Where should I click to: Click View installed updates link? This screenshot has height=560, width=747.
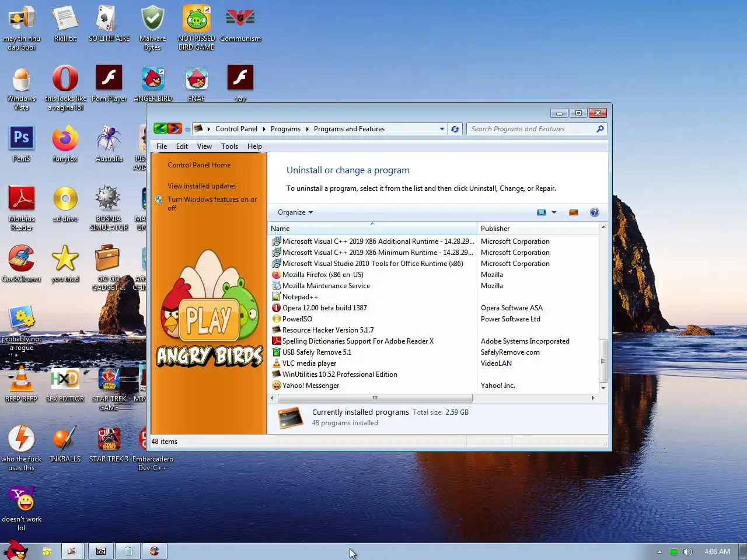(201, 186)
